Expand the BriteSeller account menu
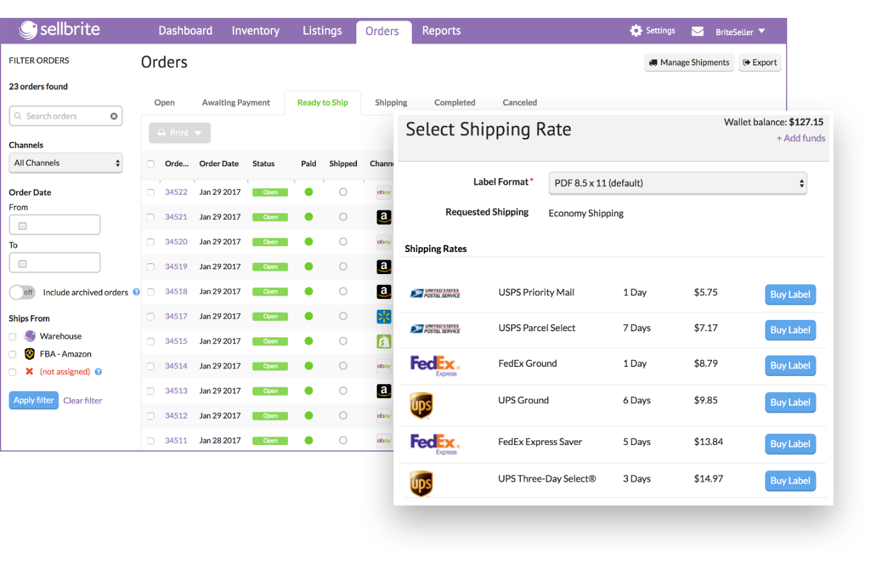Viewport: 882px width, 588px height. (739, 32)
